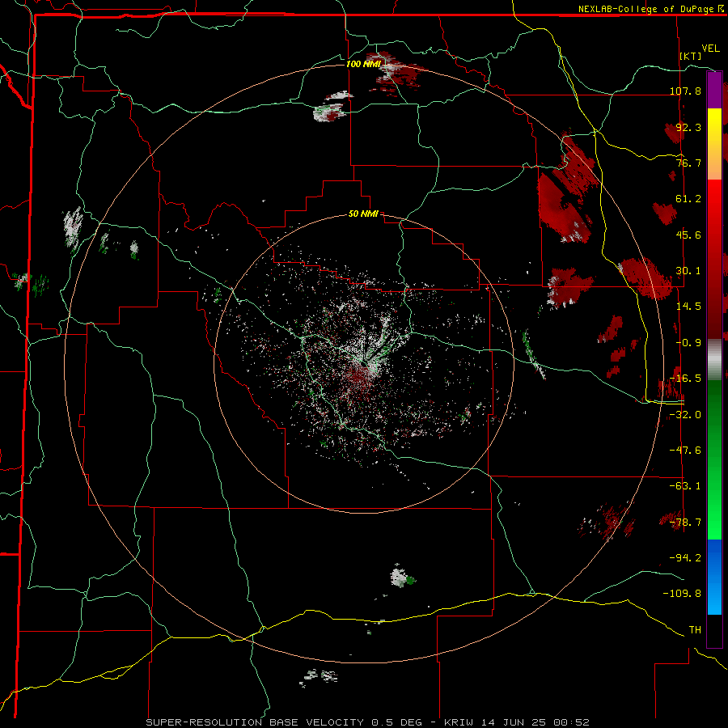
Task: Click the 100 NMI range ring label
Action: [363, 64]
